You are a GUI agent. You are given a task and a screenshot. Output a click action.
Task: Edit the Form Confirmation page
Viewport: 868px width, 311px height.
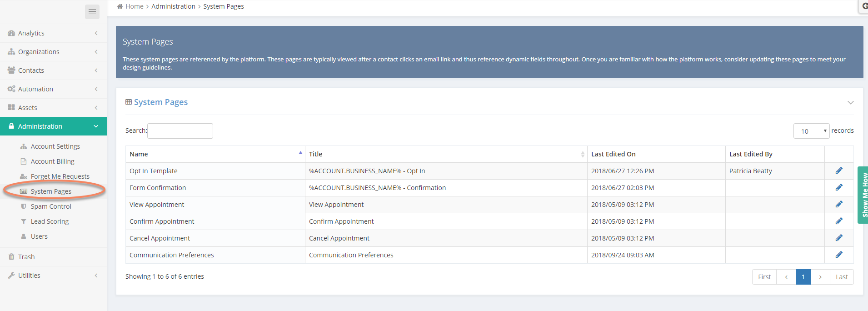pos(839,187)
